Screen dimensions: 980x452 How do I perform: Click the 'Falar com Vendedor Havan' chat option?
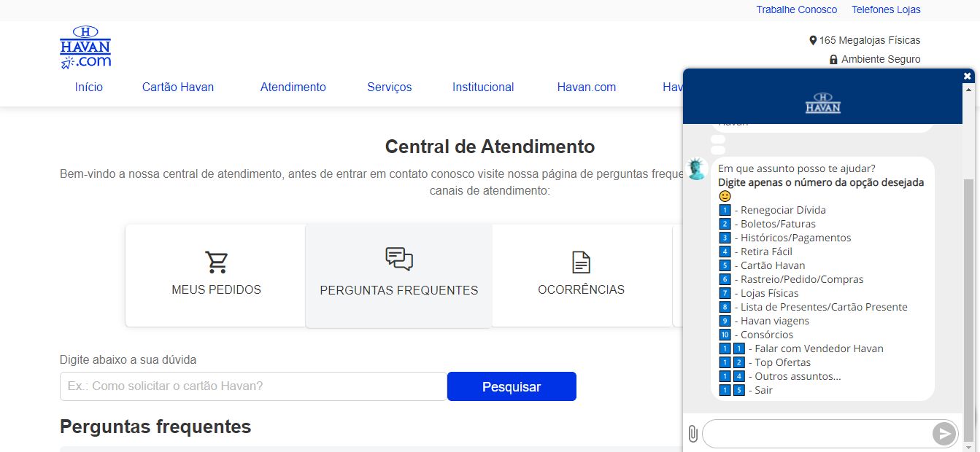coord(819,348)
